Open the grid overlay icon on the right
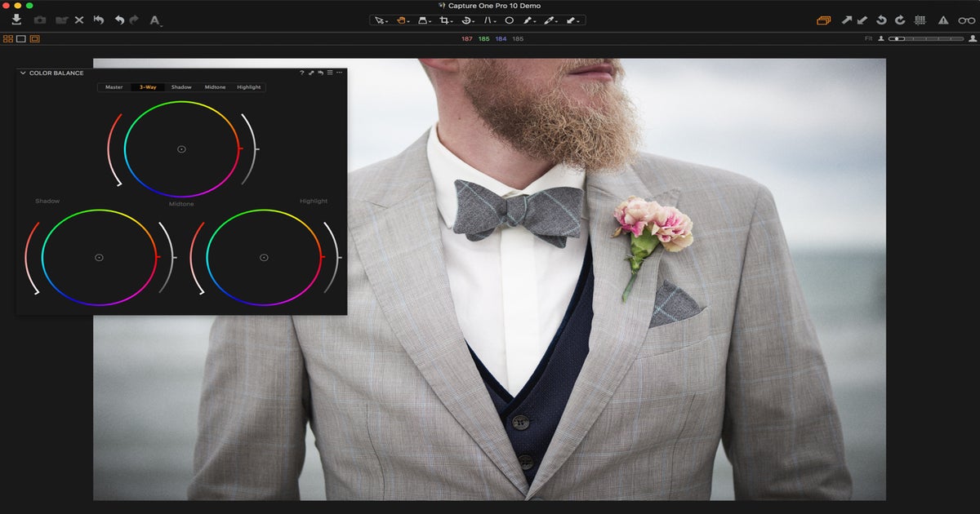Viewport: 980px width, 514px height. (x=920, y=20)
